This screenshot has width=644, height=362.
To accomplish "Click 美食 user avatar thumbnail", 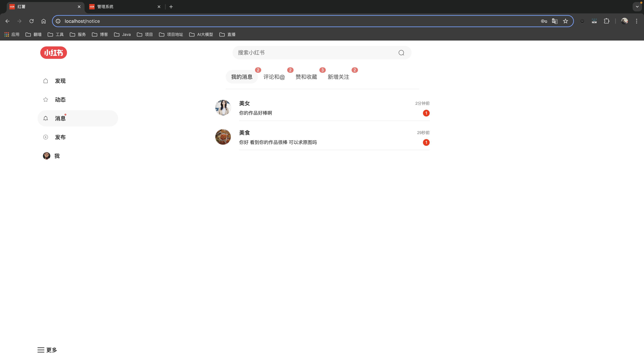I will click(223, 137).
